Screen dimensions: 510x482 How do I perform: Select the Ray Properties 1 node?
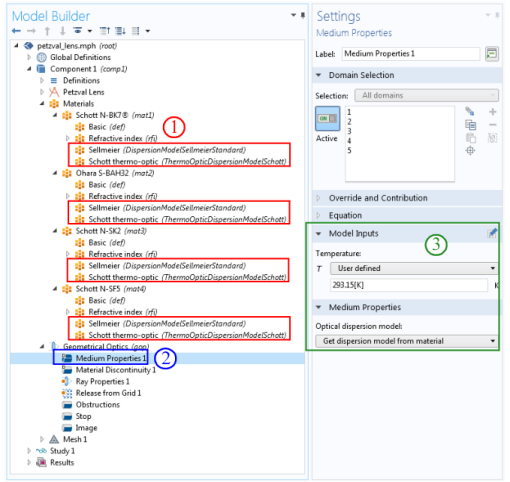[102, 381]
